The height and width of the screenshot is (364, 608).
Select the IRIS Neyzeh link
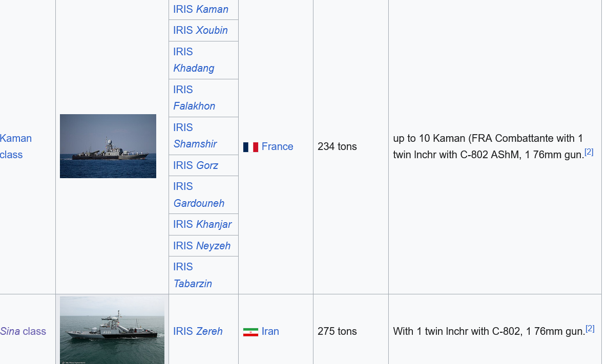(x=202, y=246)
